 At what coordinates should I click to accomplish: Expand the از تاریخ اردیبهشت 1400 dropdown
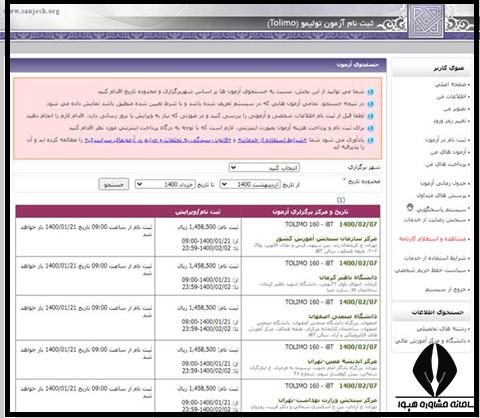(250, 184)
